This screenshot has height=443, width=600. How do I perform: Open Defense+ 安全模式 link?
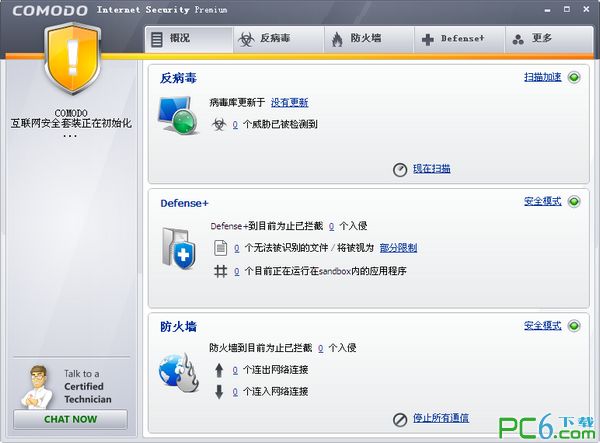pos(543,201)
